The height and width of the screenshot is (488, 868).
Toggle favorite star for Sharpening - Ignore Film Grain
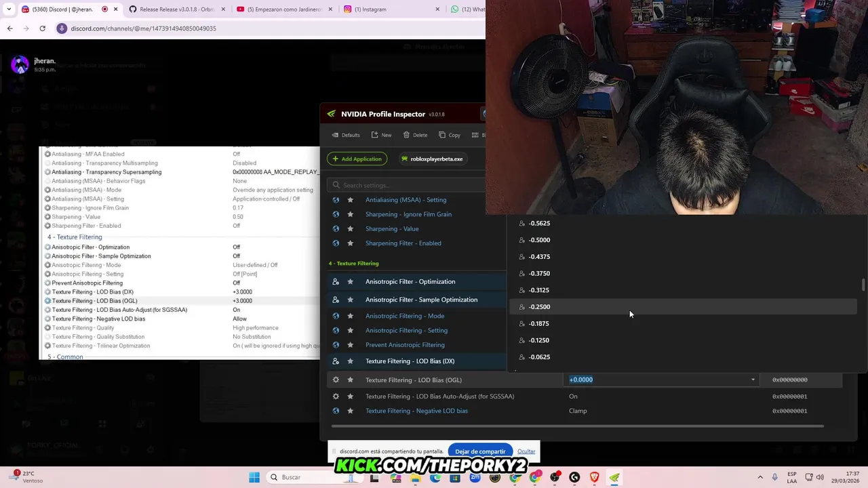(x=350, y=214)
